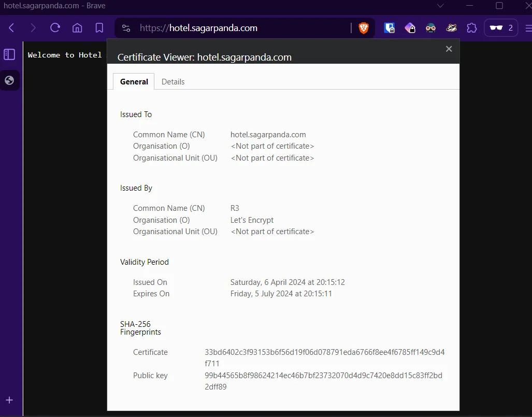
Task: Click the Issued By heading
Action: click(x=136, y=188)
